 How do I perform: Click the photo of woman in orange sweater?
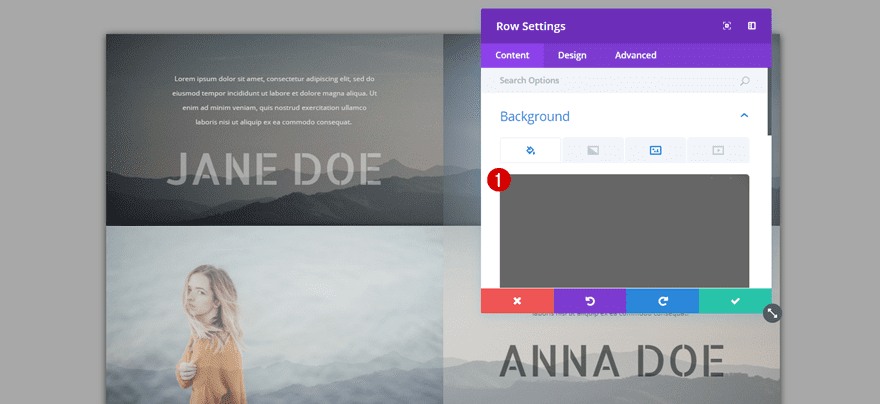point(212,334)
